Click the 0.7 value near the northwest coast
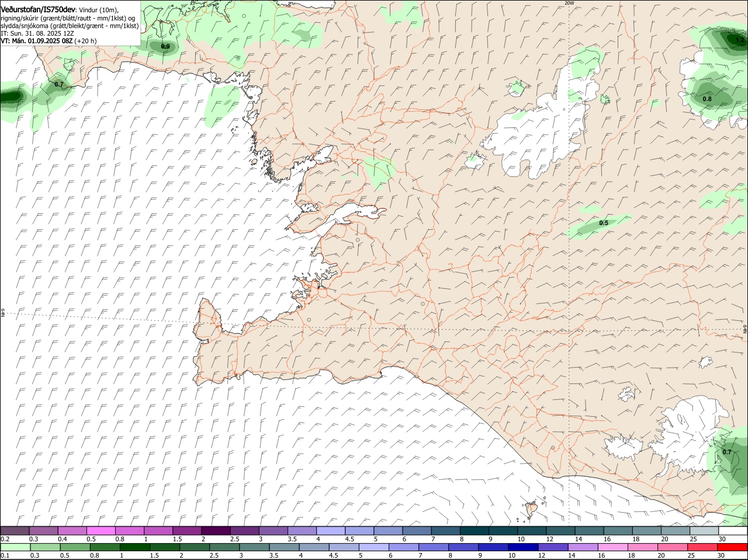This screenshot has height=560, width=748. [59, 85]
